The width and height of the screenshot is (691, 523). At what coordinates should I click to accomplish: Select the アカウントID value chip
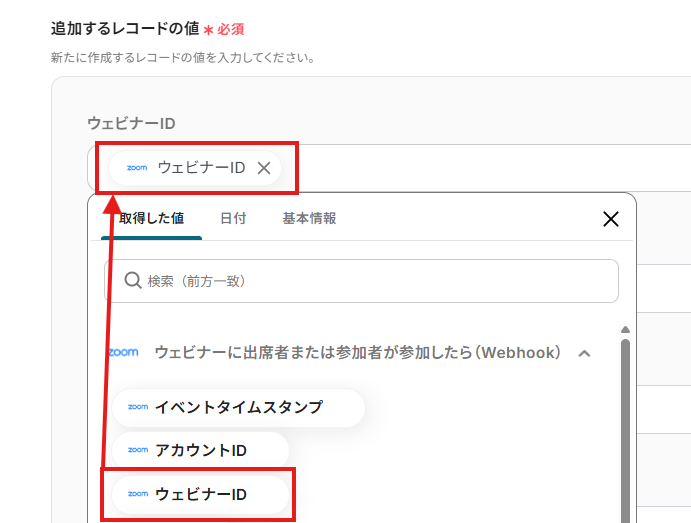point(201,450)
